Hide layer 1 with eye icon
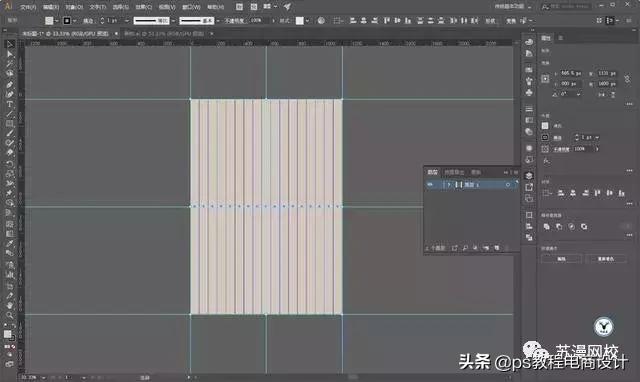Viewport: 640px width, 382px height. click(430, 184)
